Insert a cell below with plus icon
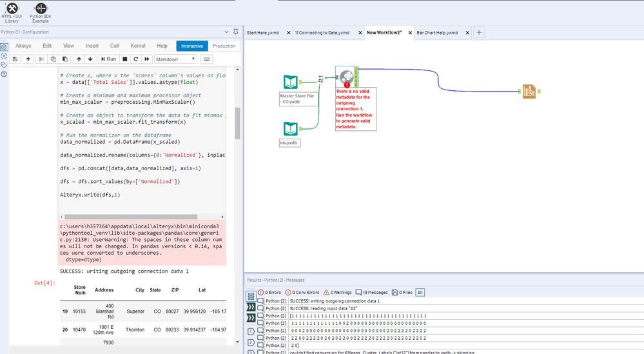644x354 pixels. (x=28, y=59)
